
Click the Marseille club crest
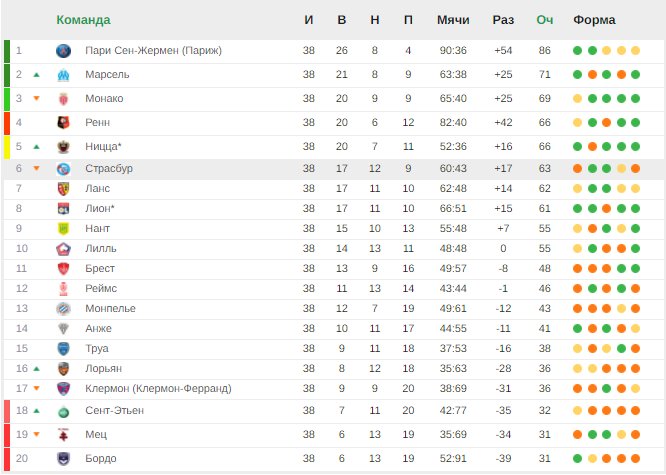click(x=64, y=74)
